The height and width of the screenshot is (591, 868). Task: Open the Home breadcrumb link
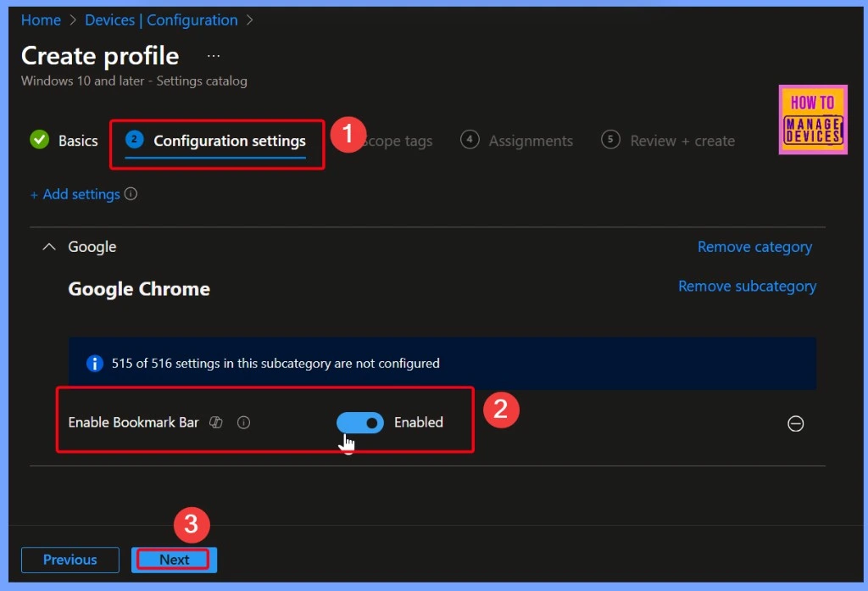pyautogui.click(x=41, y=20)
